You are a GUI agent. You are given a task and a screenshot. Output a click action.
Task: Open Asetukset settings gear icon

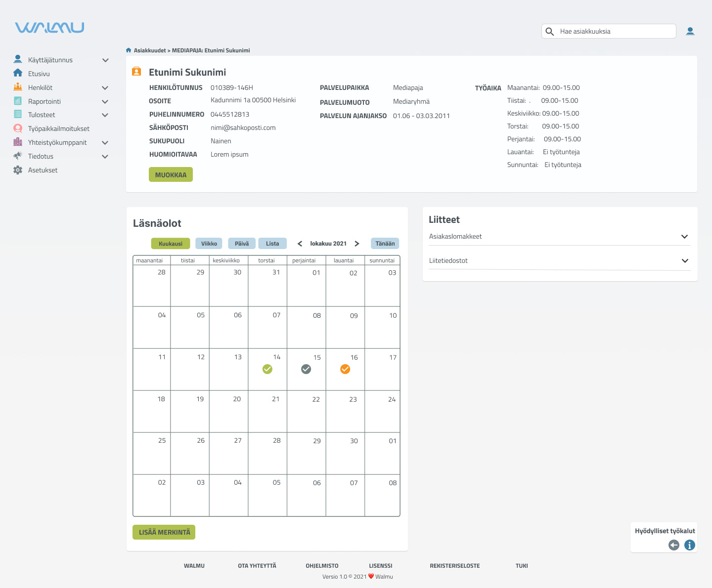coord(18,170)
